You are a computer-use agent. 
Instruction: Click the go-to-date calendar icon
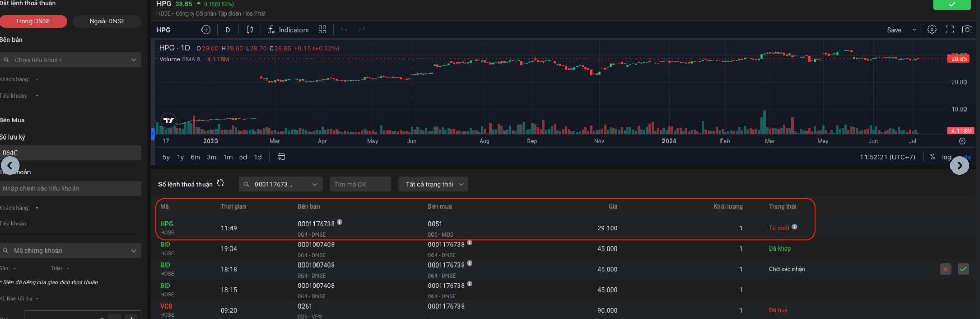coord(281,157)
